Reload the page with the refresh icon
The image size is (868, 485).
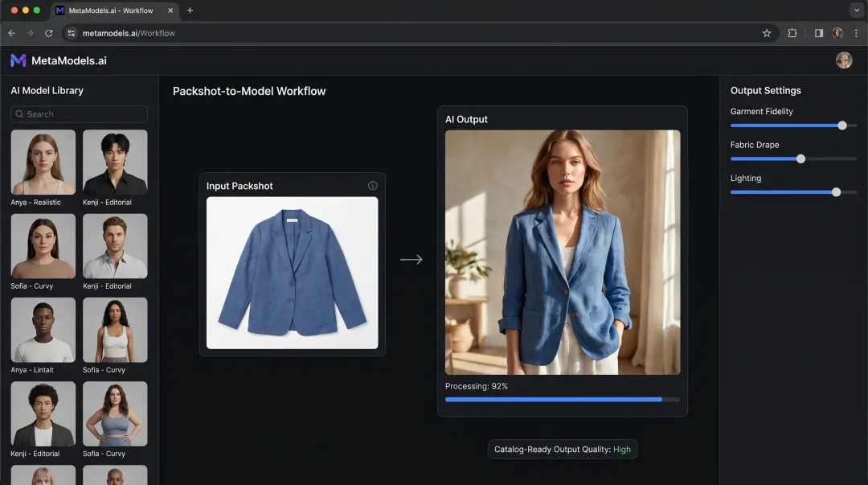[49, 33]
